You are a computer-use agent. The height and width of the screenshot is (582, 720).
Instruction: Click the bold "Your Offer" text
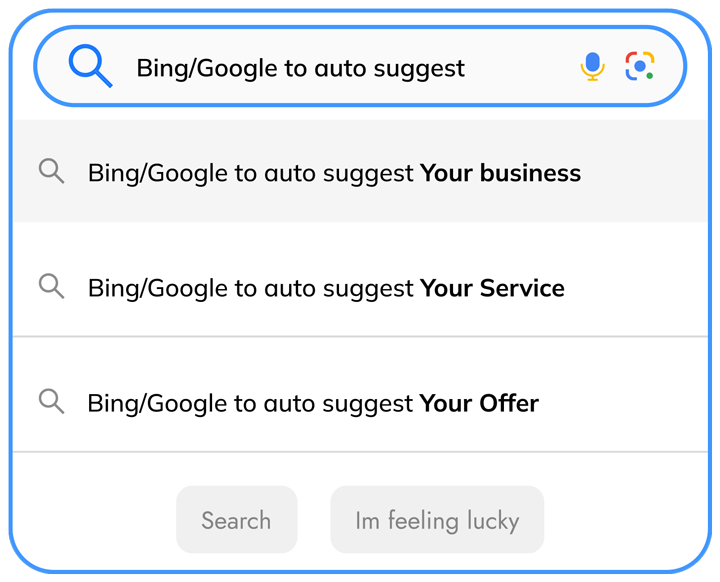(x=479, y=403)
